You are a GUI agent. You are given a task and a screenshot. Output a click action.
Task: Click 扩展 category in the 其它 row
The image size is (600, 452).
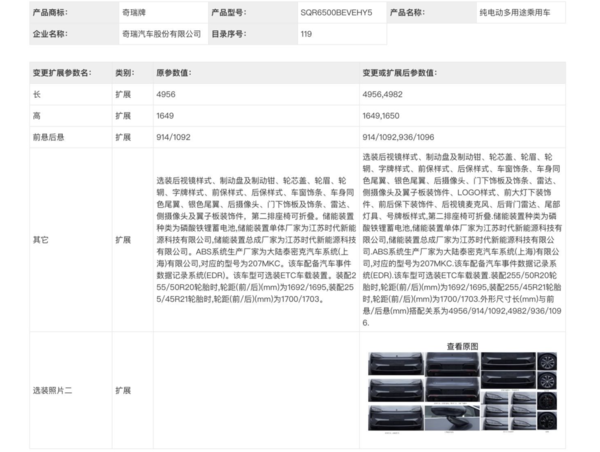(123, 240)
